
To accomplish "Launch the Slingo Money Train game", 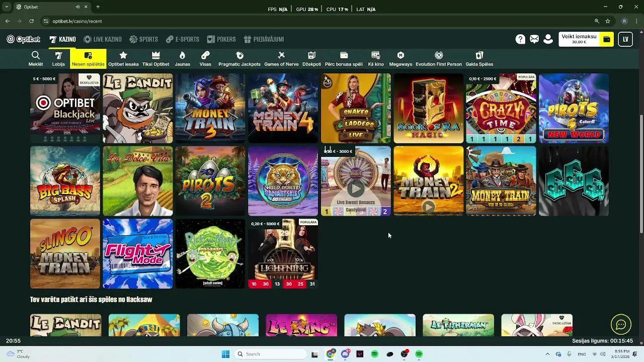I will pos(65,253).
